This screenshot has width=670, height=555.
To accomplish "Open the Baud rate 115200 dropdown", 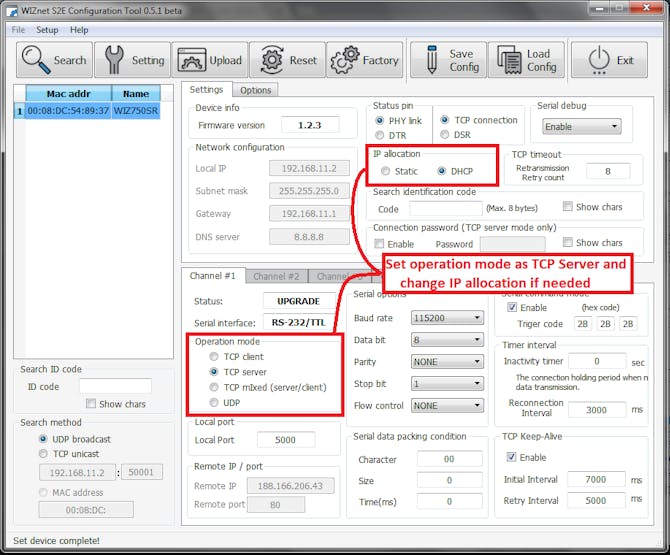I will tap(447, 318).
